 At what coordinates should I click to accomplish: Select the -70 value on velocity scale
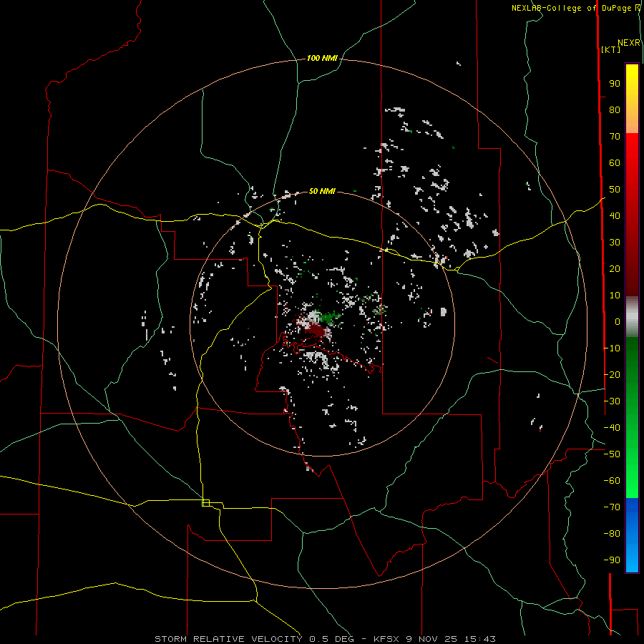[612, 507]
